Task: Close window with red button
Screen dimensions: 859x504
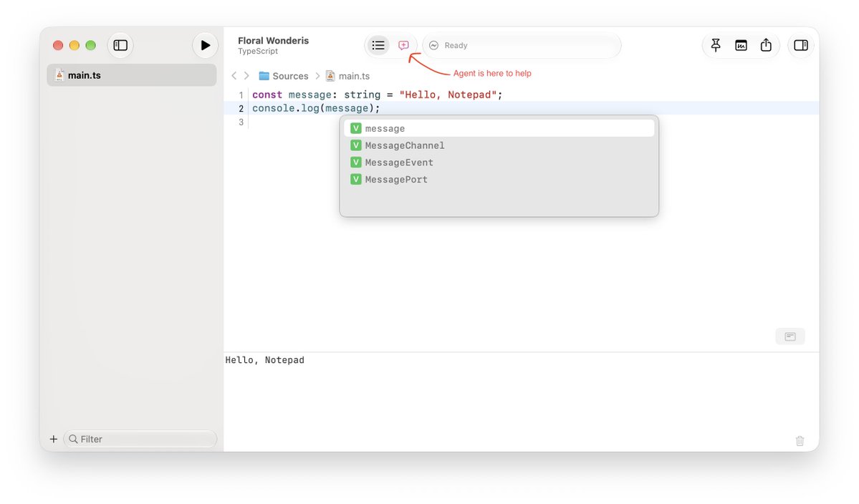Action: 58,45
